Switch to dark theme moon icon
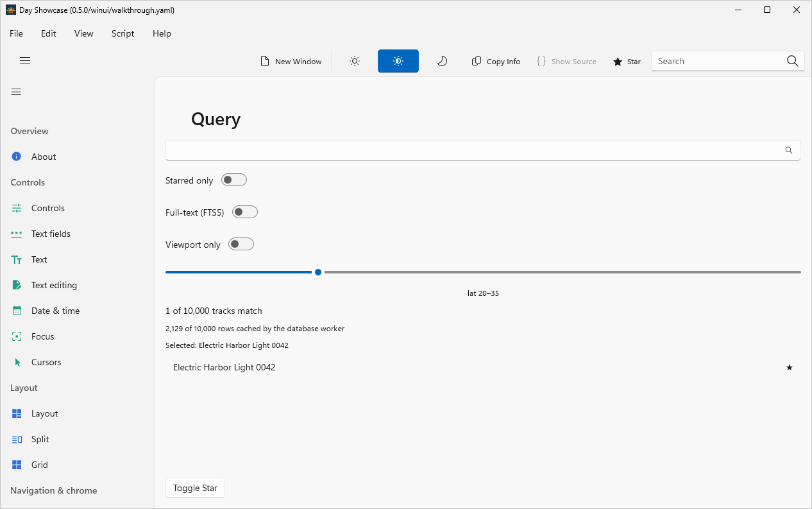812x509 pixels. point(442,61)
